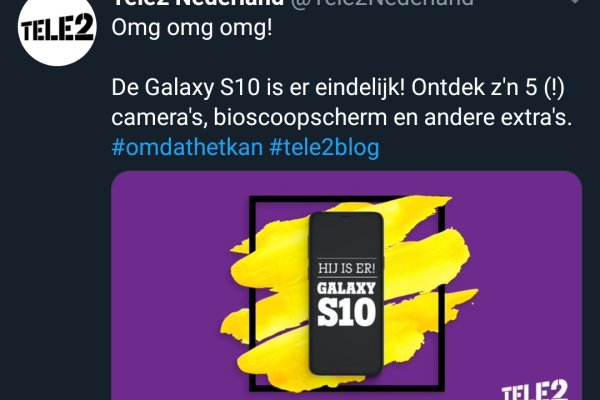Click the @Tele2Nederland handle

click(x=382, y=2)
